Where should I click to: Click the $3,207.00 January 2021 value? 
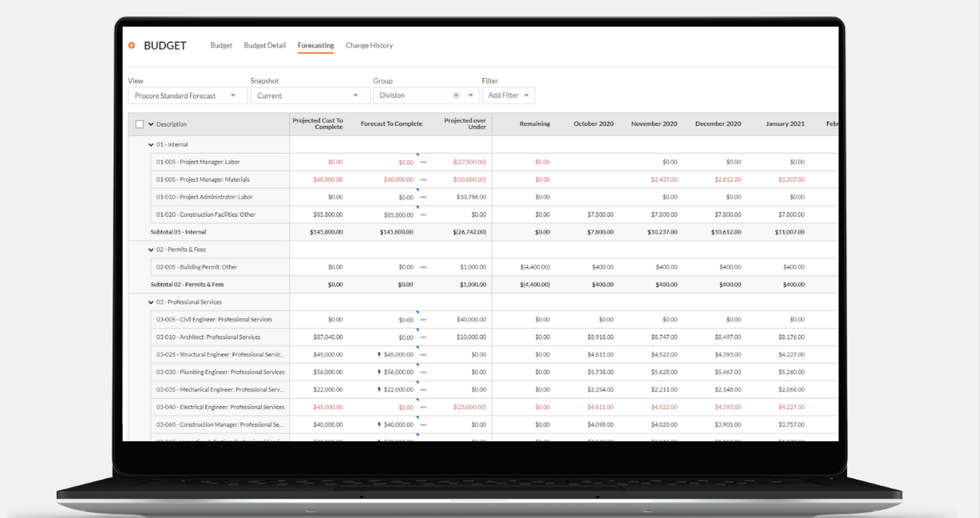791,180
